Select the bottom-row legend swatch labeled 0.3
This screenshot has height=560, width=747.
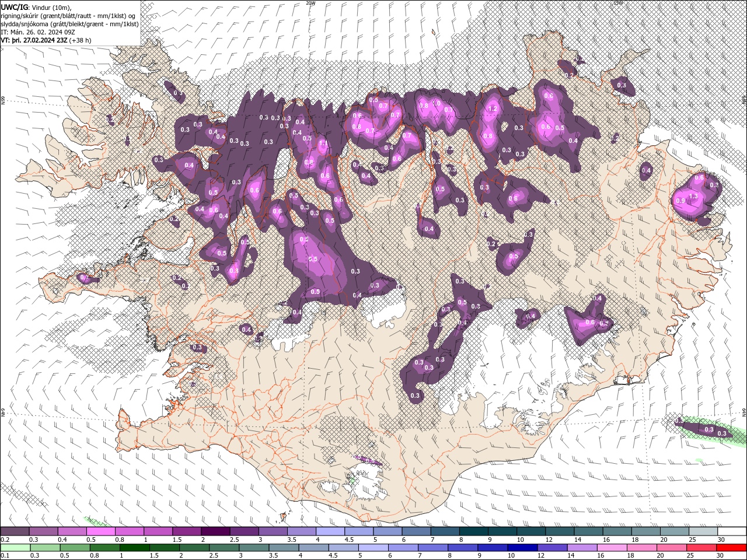45,548
